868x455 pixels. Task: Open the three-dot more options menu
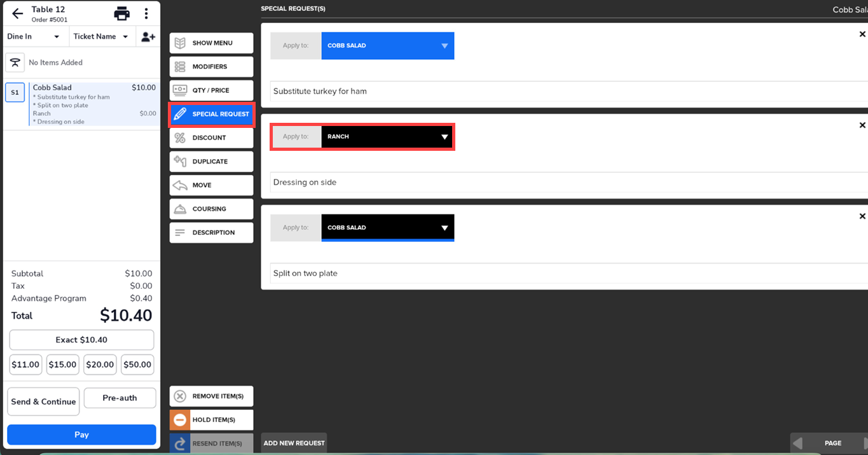[x=146, y=13]
